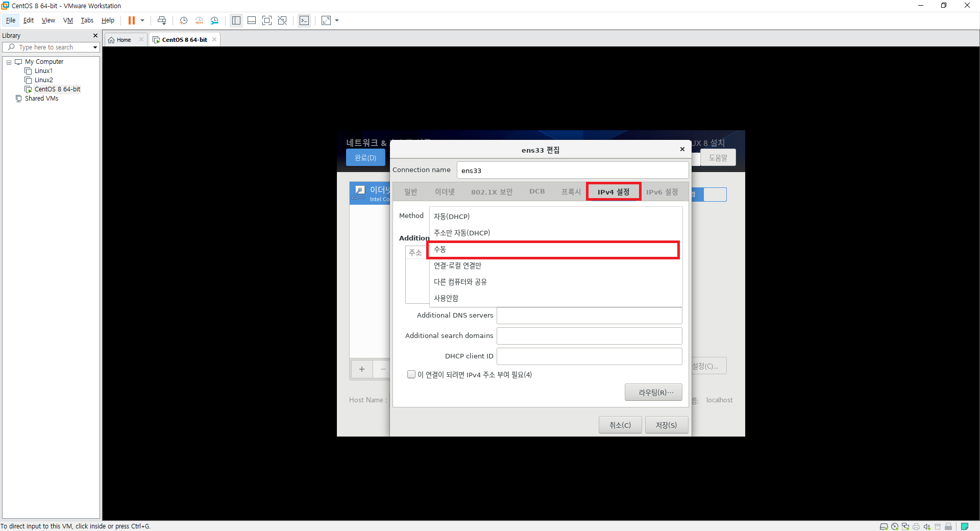Viewport: 980px width, 531px height.
Task: Click the Send Ctrl+Alt+Del toolbar icon
Action: 162,20
